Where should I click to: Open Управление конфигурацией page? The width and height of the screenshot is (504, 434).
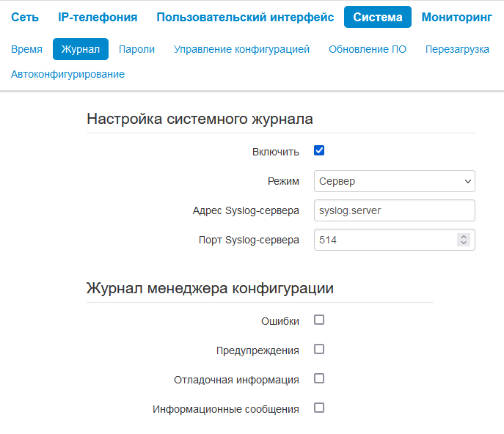point(241,49)
